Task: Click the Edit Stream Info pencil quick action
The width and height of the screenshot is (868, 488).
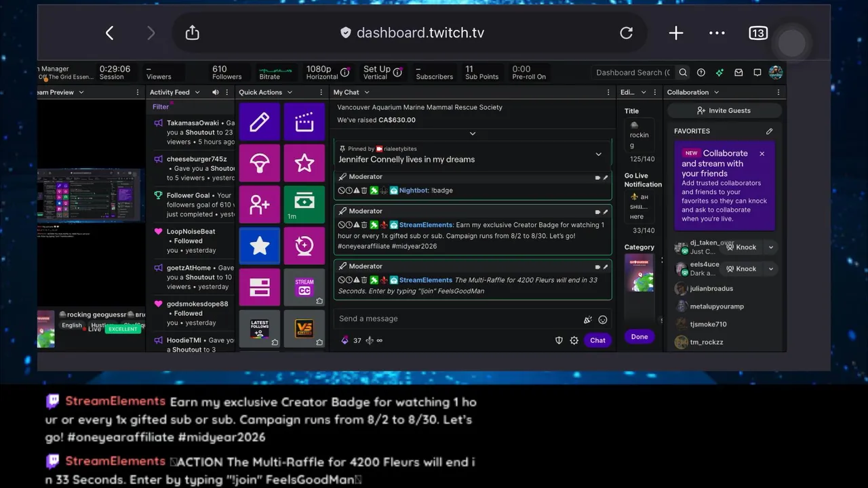Action: [260, 122]
